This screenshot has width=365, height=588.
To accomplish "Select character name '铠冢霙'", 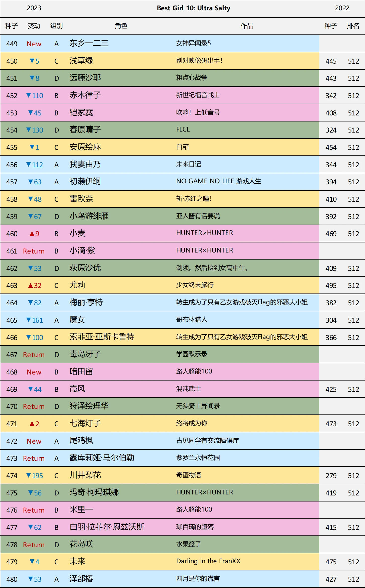I will [x=81, y=112].
